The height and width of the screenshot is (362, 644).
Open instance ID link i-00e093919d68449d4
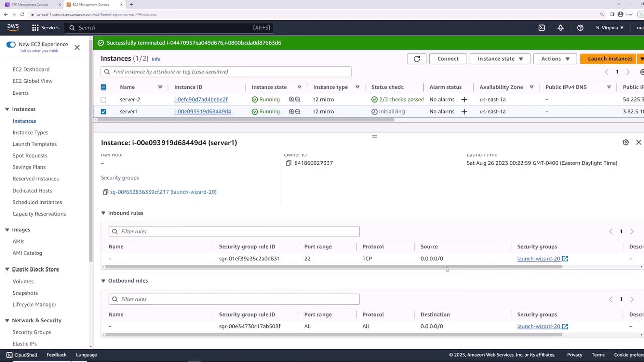(x=203, y=112)
